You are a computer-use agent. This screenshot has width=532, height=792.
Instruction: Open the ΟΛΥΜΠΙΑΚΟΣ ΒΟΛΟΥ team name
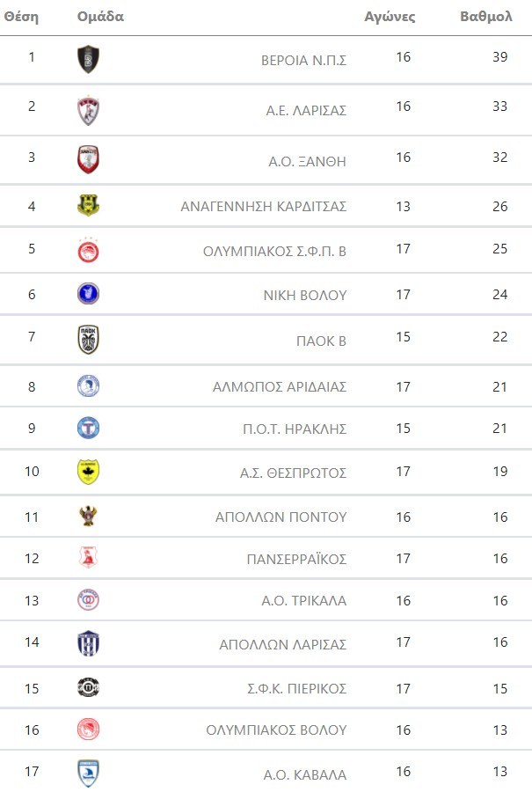pyautogui.click(x=276, y=730)
